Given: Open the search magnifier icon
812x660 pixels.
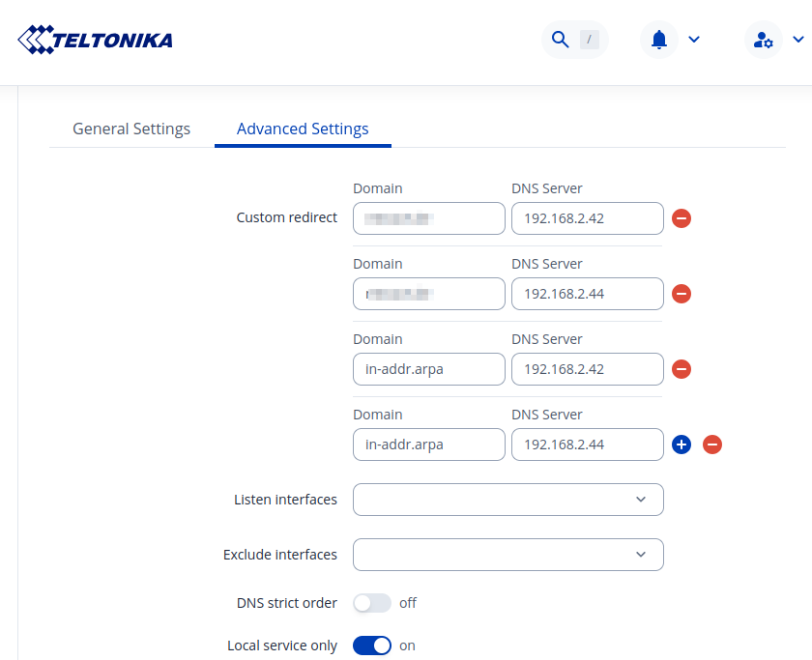Looking at the screenshot, I should pos(560,40).
